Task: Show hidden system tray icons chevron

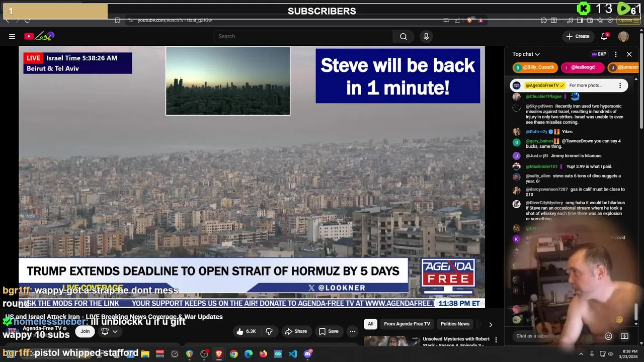Action: [x=581, y=354]
